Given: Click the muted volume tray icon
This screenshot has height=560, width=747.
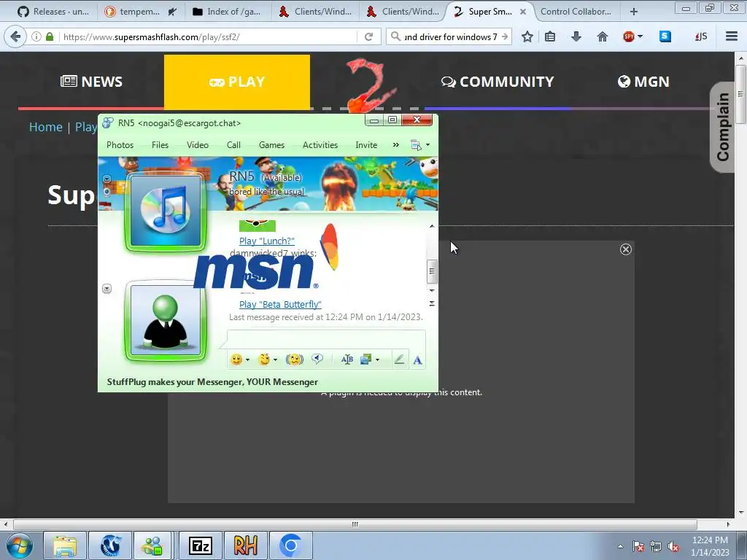Looking at the screenshot, I should click(x=673, y=546).
